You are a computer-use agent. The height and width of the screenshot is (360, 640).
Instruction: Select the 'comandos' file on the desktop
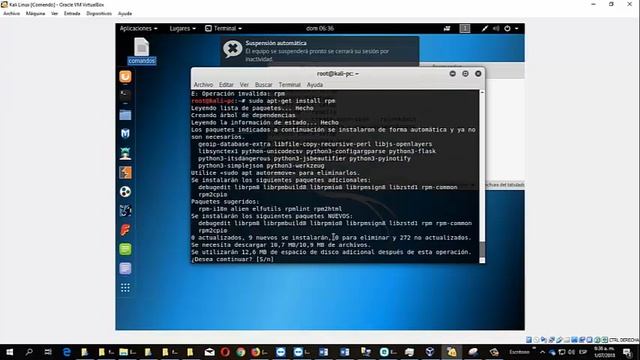click(x=142, y=51)
